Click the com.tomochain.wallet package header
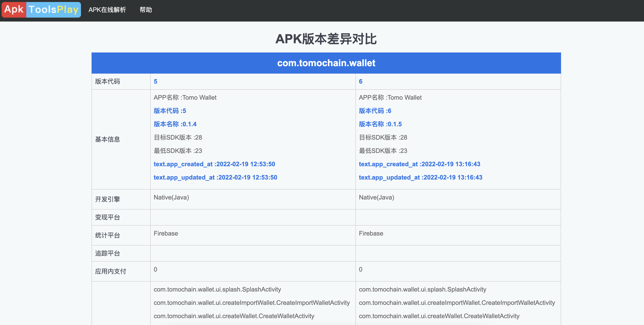This screenshot has width=644, height=325. (326, 63)
